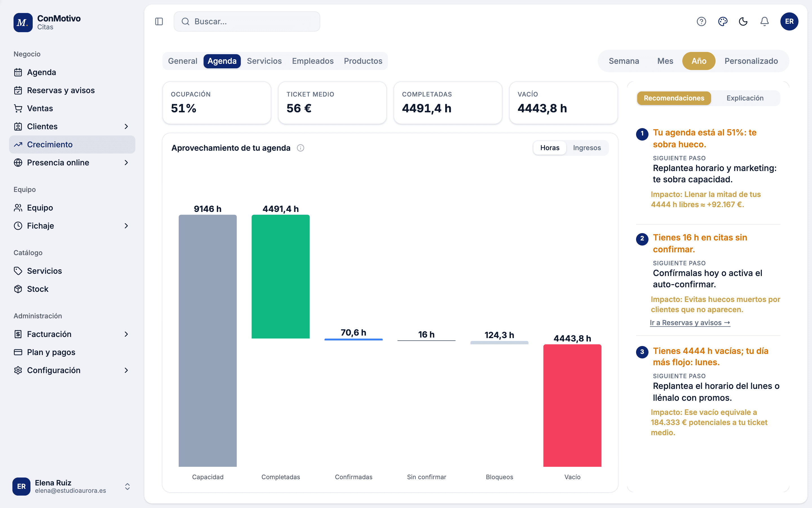Select the Personalizado period option
Image resolution: width=812 pixels, height=508 pixels.
coord(751,61)
